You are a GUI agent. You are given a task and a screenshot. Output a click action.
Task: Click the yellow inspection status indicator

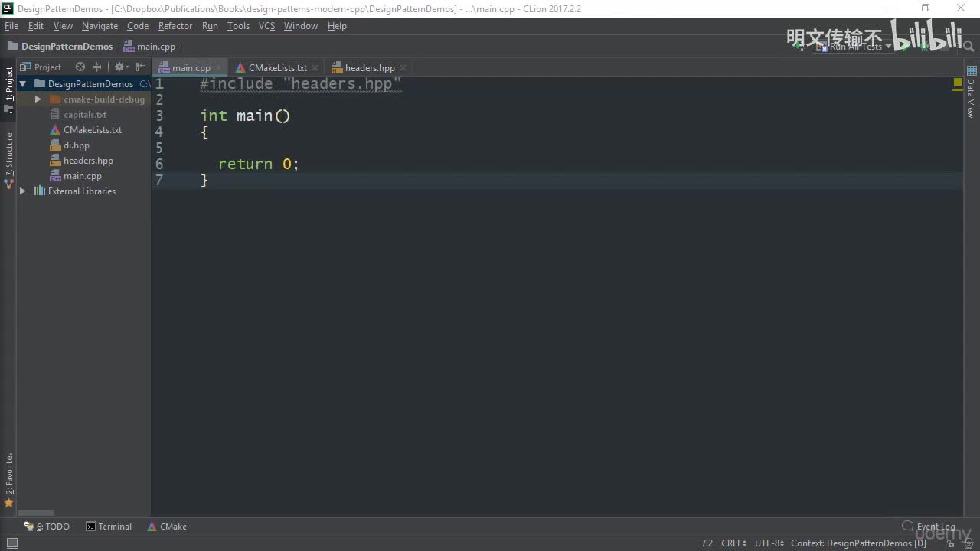click(x=957, y=81)
